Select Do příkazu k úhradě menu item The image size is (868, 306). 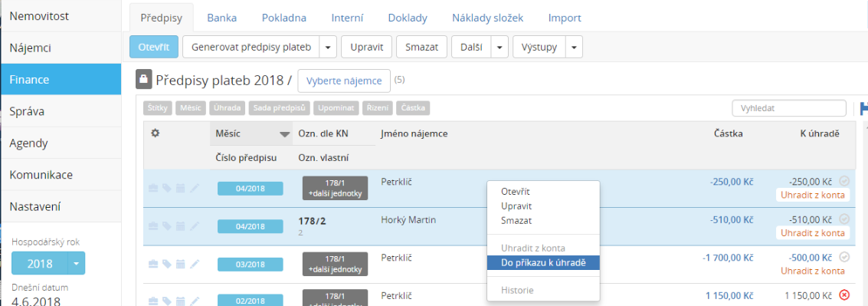[x=543, y=262]
